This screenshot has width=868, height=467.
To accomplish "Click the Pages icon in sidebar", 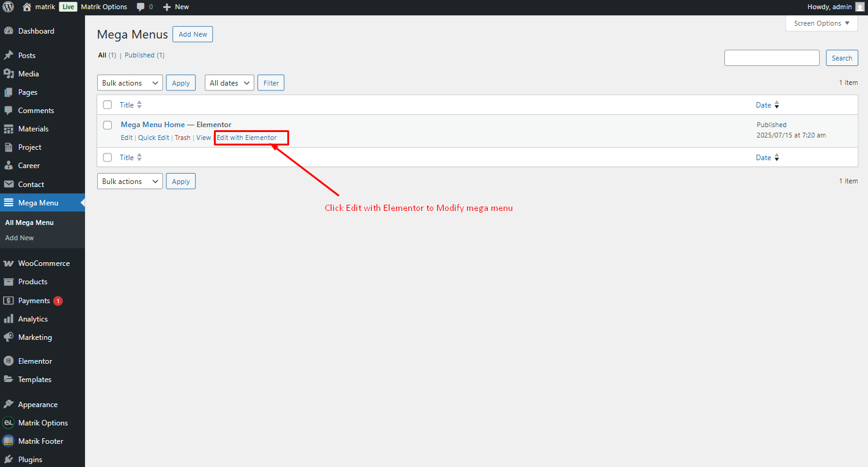I will (x=9, y=92).
